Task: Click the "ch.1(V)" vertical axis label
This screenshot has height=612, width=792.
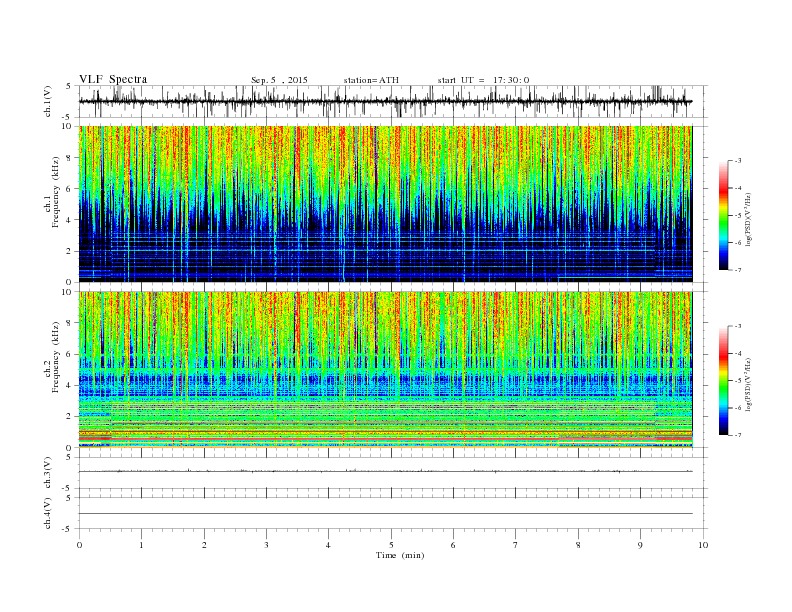Action: [x=48, y=102]
